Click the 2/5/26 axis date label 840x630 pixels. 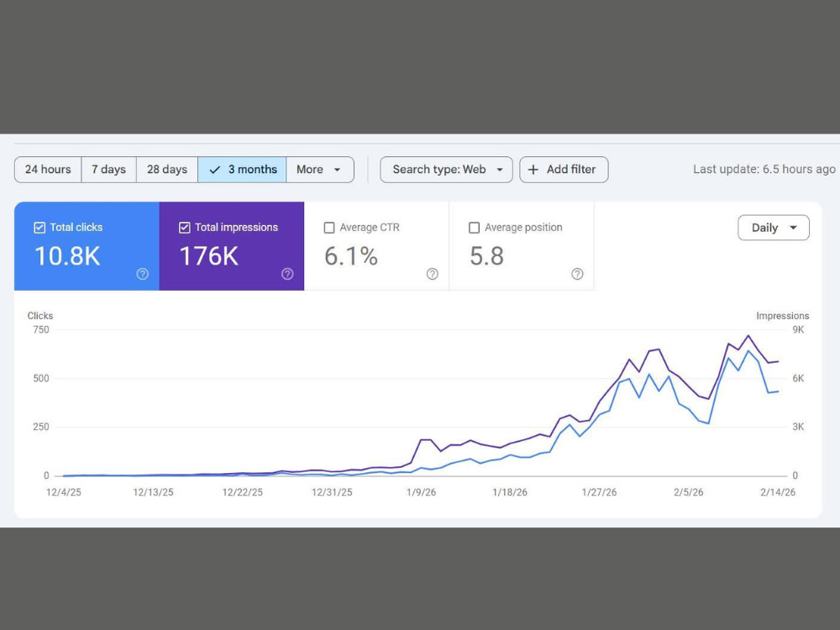(x=689, y=492)
